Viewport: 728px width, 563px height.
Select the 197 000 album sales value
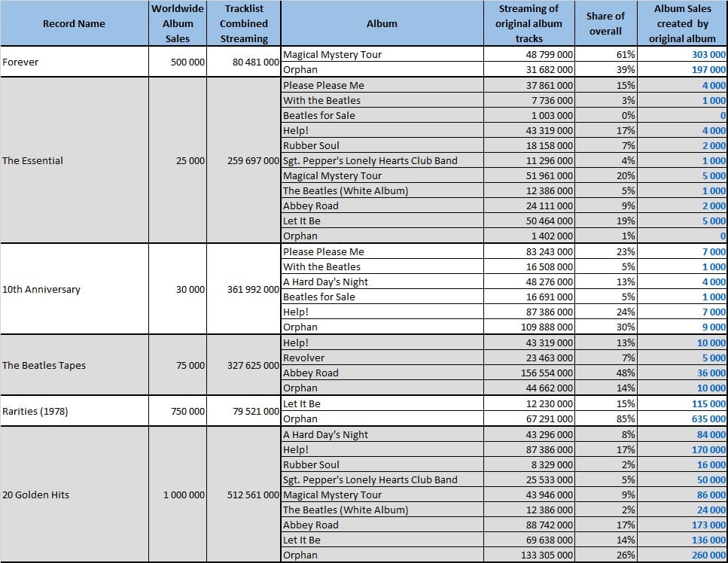tap(682, 69)
